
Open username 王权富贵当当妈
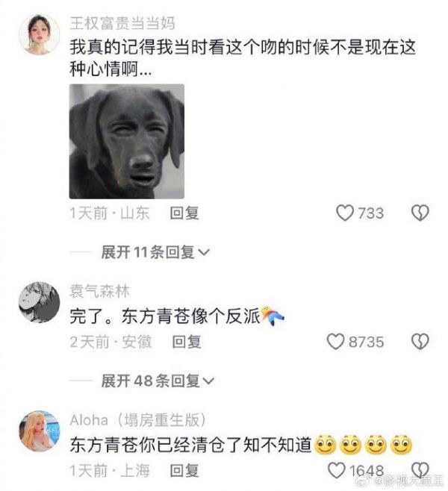[x=122, y=23]
